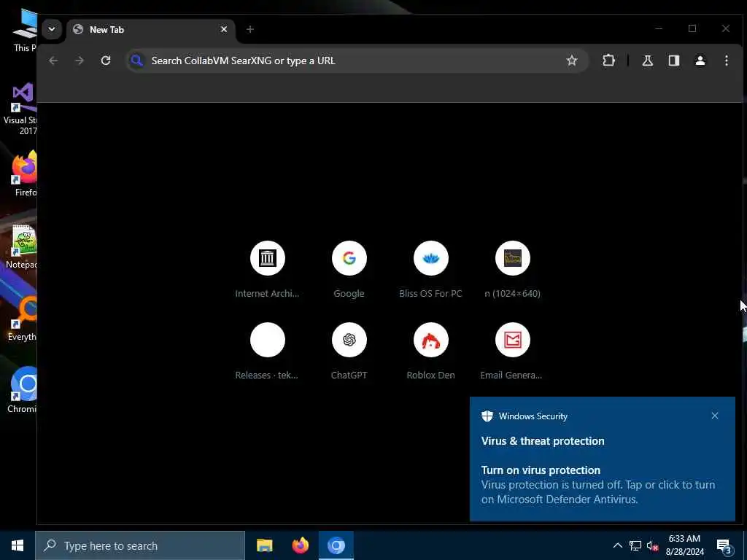Open the Windows Start menu
The image size is (747, 560).
[x=18, y=545]
